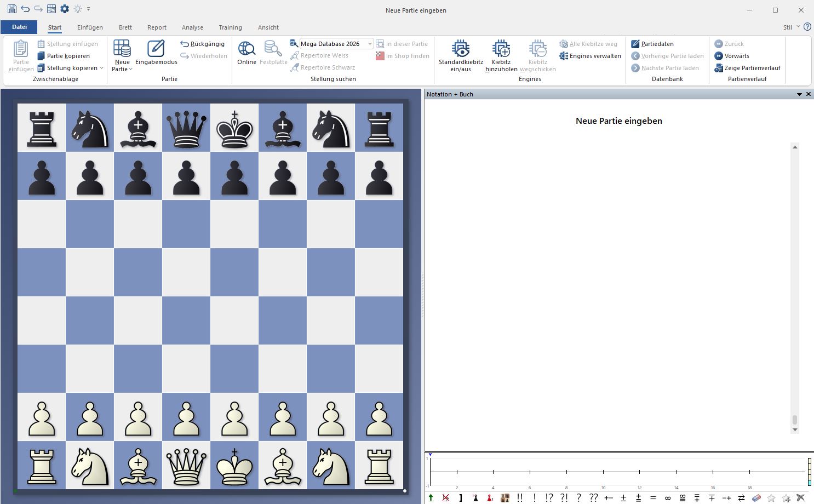814x504 pixels.
Task: Click the save icon in the quick access bar
Action: (x=12, y=9)
